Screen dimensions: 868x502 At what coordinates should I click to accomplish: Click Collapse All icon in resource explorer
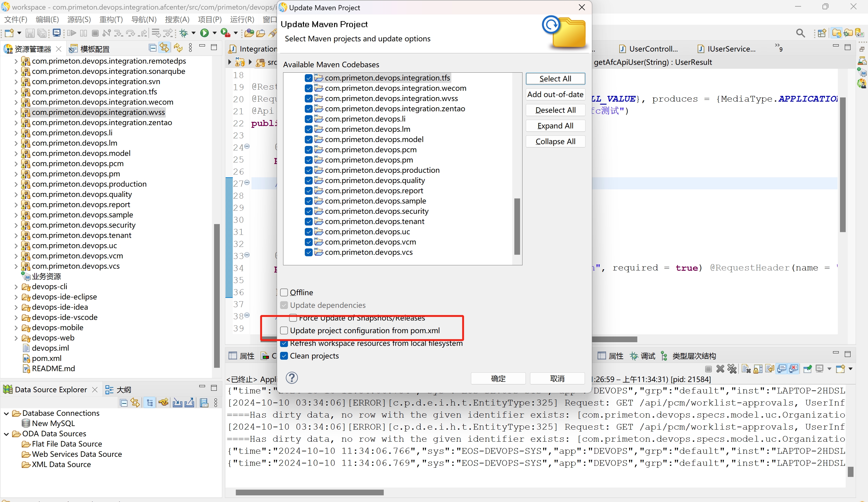pyautogui.click(x=152, y=48)
